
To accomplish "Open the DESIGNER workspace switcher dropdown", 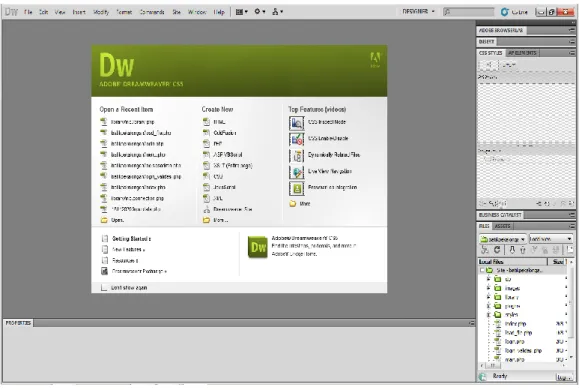I will click(418, 11).
